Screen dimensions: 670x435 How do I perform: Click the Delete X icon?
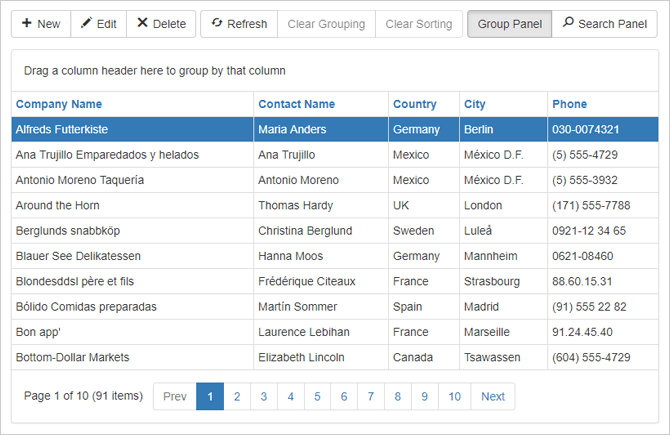point(142,23)
